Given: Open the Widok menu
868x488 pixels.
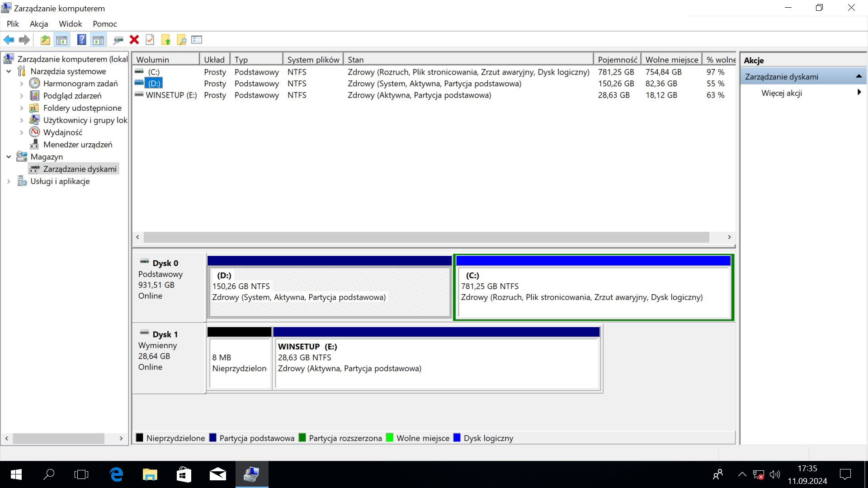Looking at the screenshot, I should point(70,23).
